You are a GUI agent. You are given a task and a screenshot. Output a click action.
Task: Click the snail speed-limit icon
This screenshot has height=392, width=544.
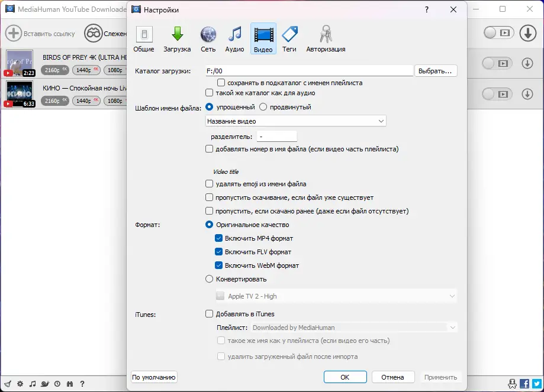point(45,384)
